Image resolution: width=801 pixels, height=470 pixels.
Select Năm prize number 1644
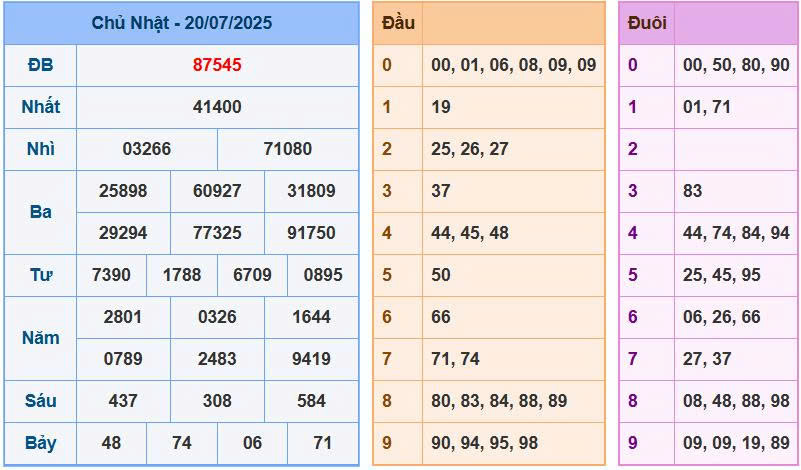coord(311,316)
